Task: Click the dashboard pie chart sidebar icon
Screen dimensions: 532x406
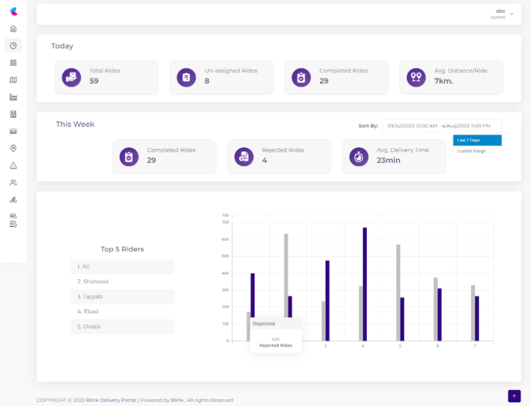Action: coord(13,45)
